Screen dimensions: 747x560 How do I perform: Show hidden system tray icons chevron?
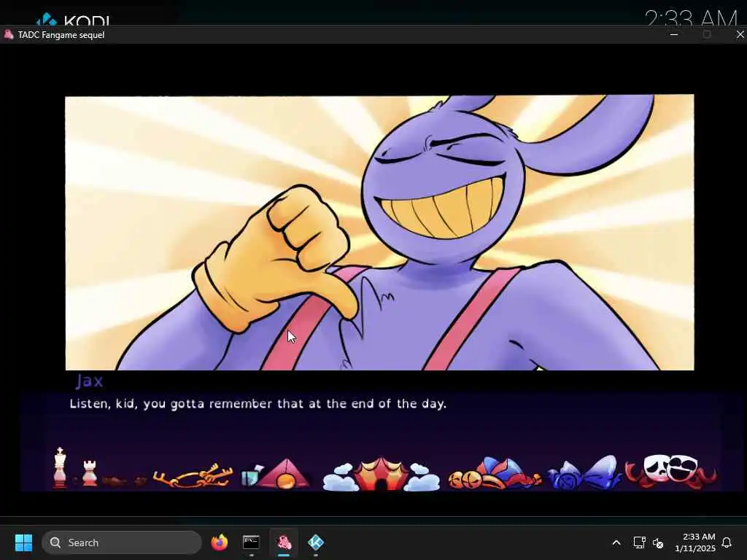pyautogui.click(x=616, y=542)
